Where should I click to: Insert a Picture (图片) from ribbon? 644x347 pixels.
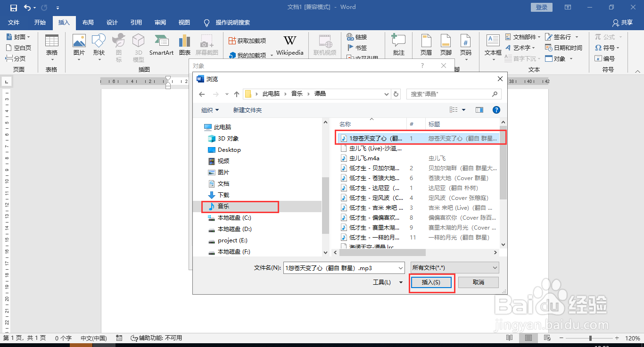[79, 48]
